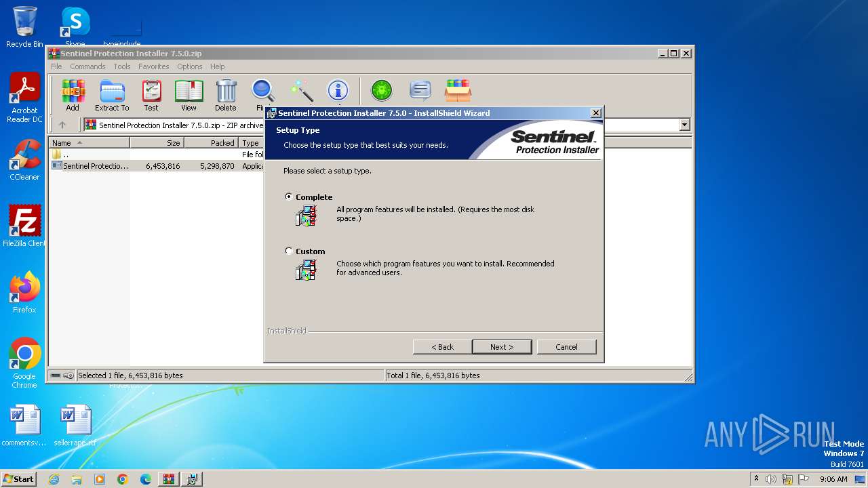
Task: Open the Help menu in WinRAR
Action: [x=217, y=66]
